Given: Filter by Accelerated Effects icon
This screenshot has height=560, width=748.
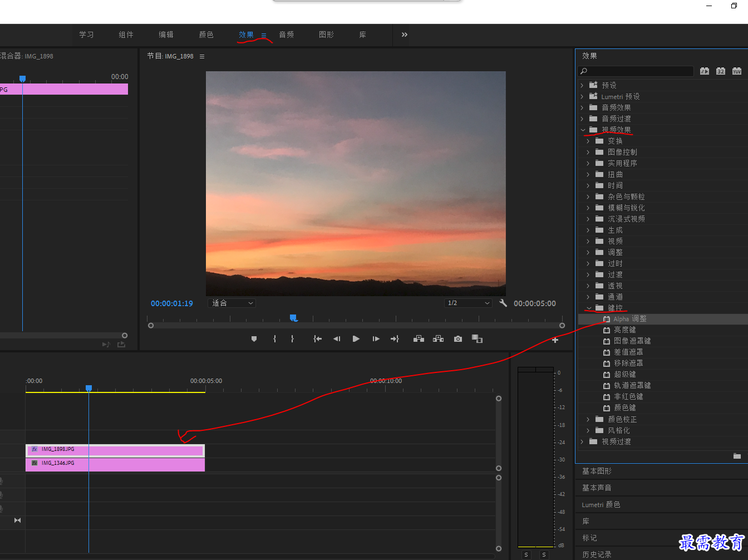Looking at the screenshot, I should pos(705,71).
